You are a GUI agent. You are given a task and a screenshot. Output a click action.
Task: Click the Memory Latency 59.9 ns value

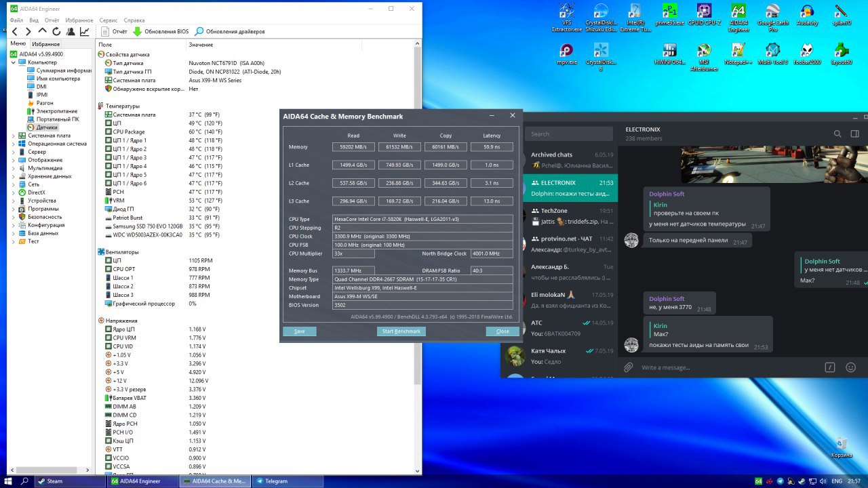tap(492, 147)
